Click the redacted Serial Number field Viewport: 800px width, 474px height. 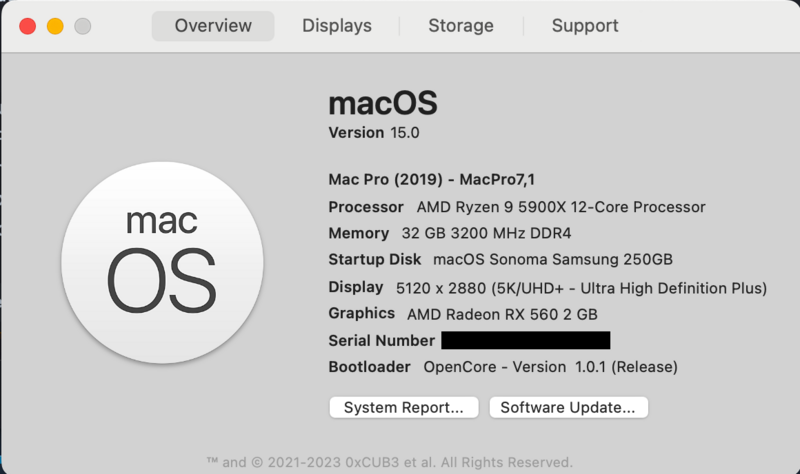(526, 340)
